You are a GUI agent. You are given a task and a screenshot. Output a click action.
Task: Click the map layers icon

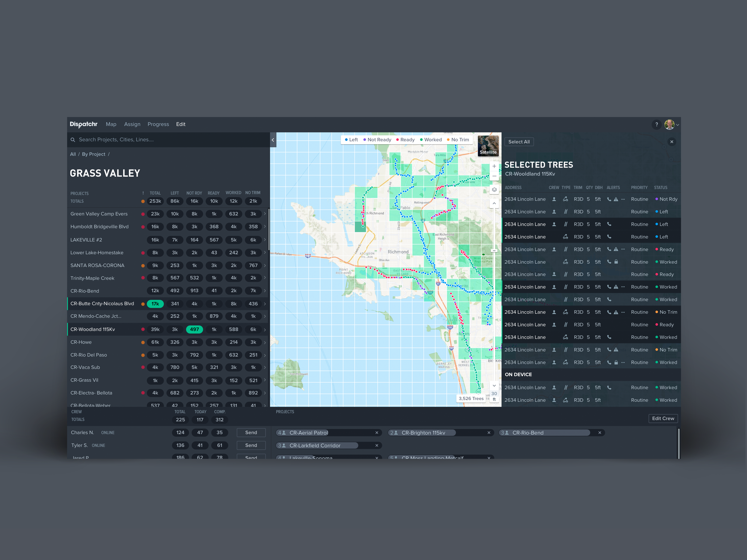click(494, 190)
